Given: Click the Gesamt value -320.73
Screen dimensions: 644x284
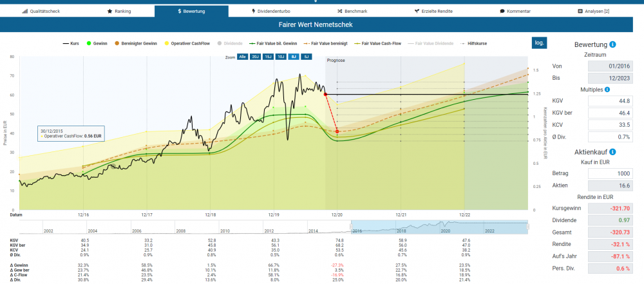Looking at the screenshot, I should coord(611,232).
